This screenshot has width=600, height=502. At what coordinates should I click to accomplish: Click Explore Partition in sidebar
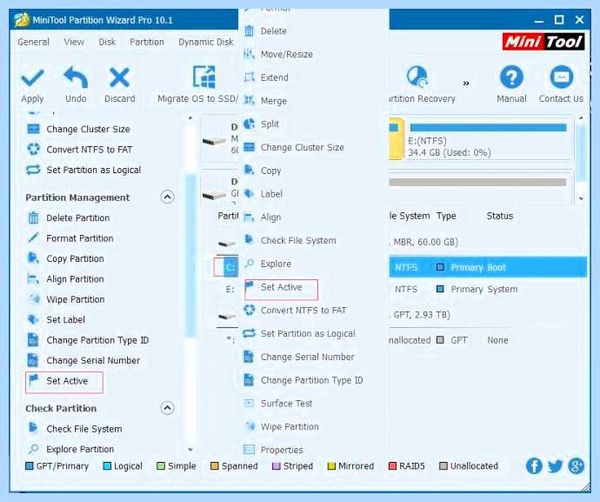(x=71, y=449)
